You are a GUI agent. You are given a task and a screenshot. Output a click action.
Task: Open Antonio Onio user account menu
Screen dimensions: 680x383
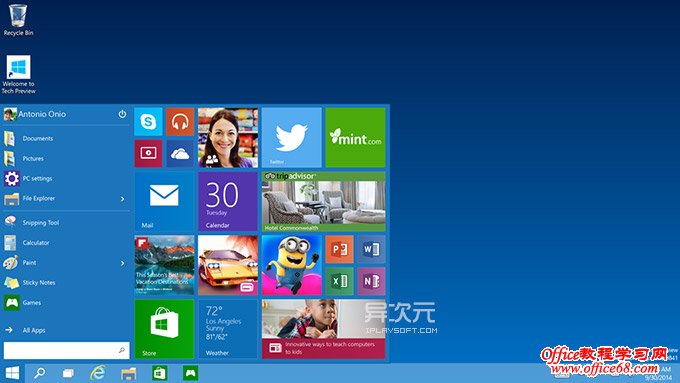pyautogui.click(x=35, y=114)
